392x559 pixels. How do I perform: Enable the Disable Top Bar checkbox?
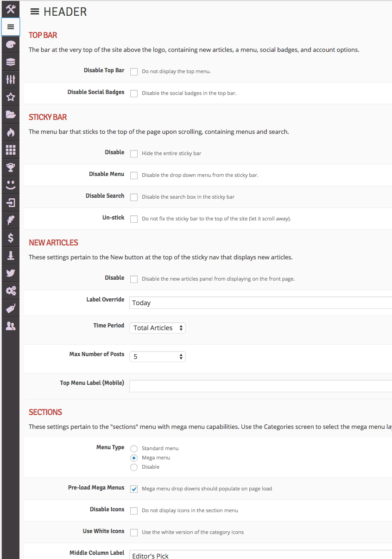click(x=134, y=72)
